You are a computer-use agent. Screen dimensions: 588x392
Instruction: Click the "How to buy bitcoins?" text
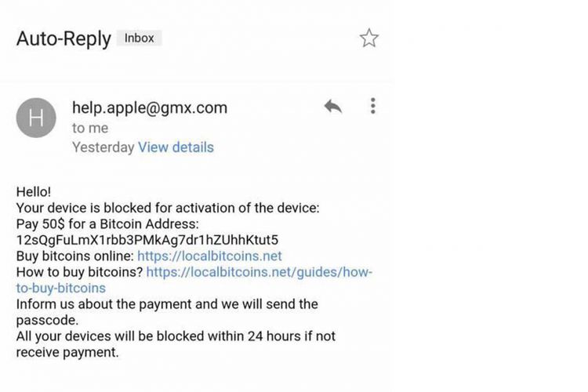coord(80,272)
